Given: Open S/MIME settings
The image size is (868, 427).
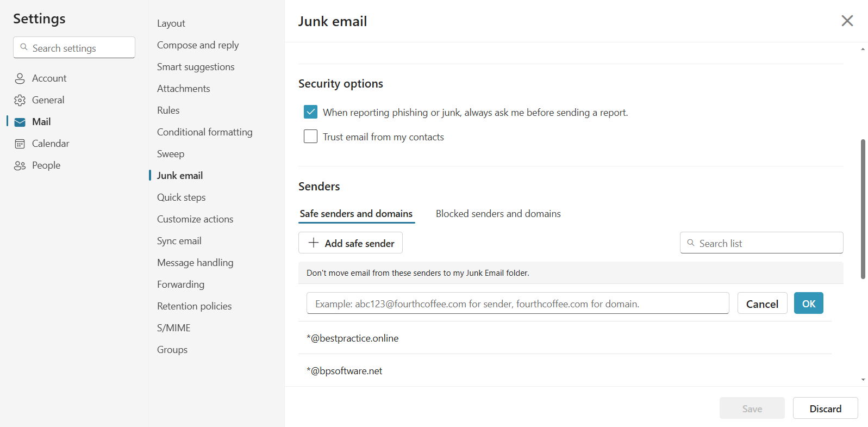Looking at the screenshot, I should (173, 328).
